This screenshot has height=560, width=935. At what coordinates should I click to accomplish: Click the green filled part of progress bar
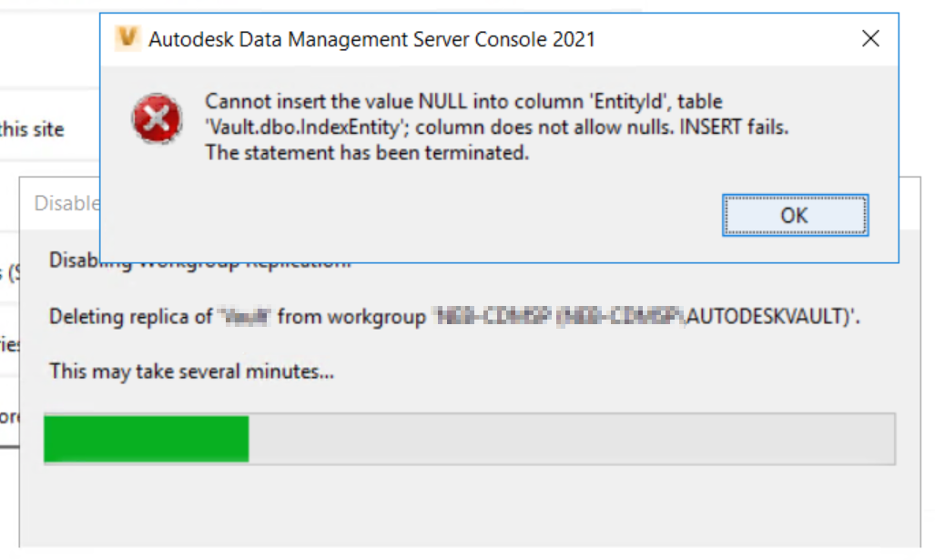click(147, 439)
